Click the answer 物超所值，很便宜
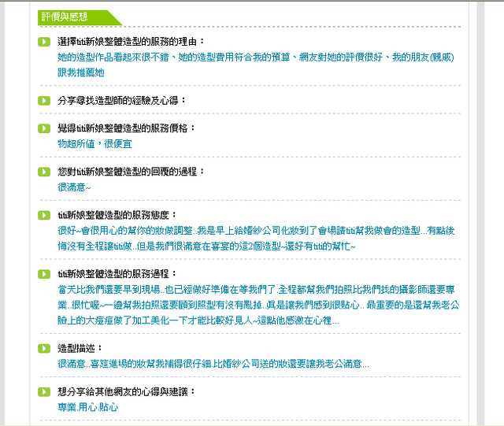This screenshot has height=426, width=504. tap(94, 144)
